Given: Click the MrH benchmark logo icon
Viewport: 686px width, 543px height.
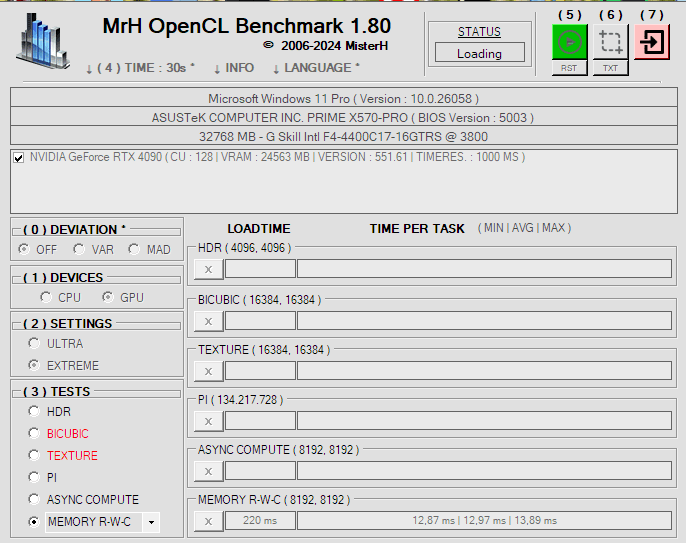Looking at the screenshot, I should point(43,42).
